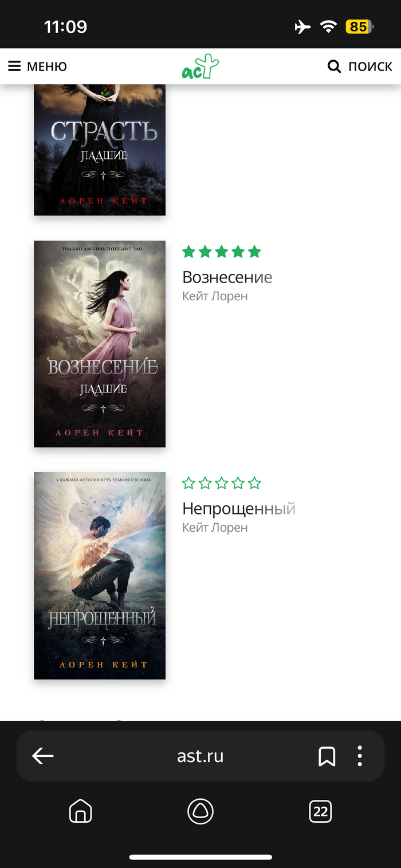
Task: Bookmark this page in the browser
Action: (x=327, y=756)
